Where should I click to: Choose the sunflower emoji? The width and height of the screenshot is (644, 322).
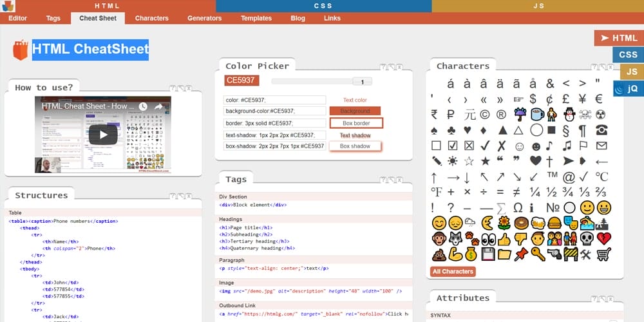(x=504, y=223)
